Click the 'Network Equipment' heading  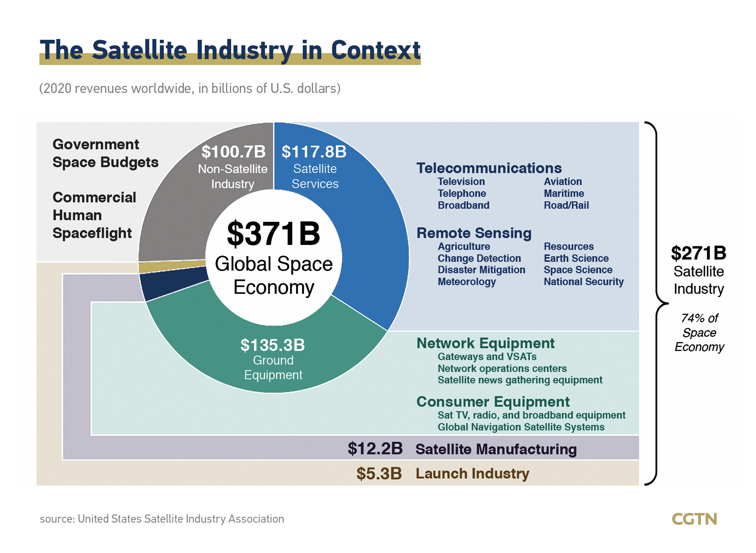485,343
